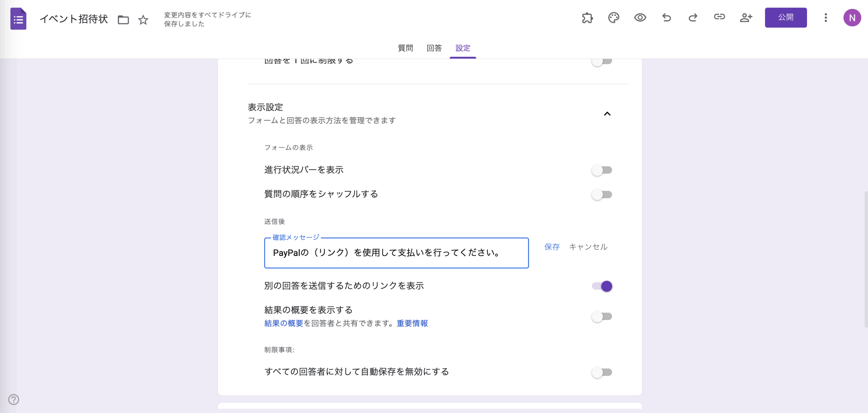868x413 pixels.
Task: Open the 重要情報 link
Action: pyautogui.click(x=412, y=323)
